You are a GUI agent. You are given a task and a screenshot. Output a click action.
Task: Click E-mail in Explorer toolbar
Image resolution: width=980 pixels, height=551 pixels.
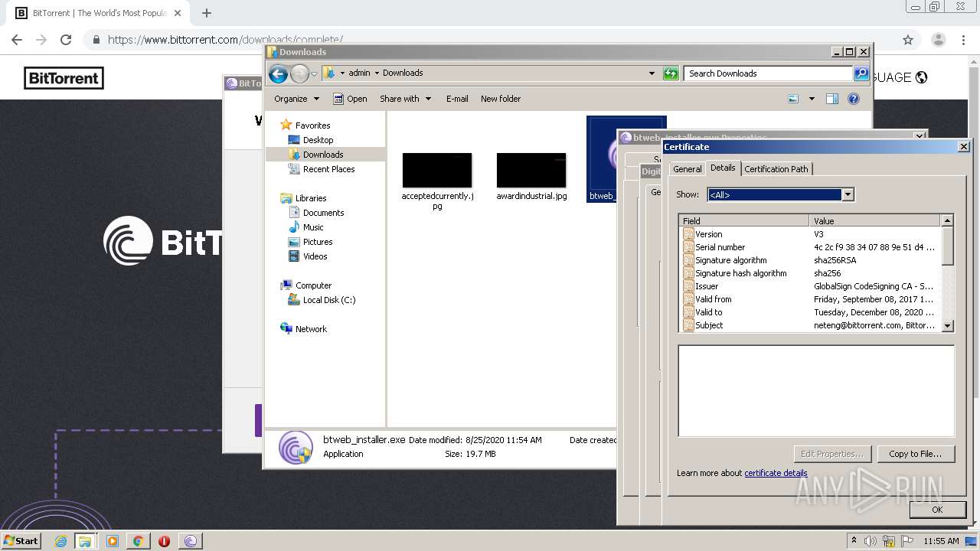(457, 99)
